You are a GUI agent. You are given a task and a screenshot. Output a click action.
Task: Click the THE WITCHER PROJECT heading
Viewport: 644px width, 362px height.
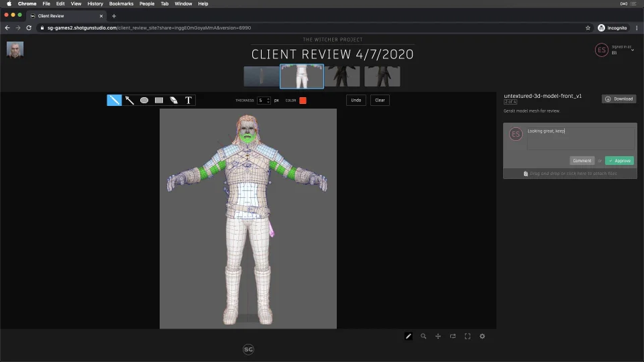click(333, 40)
